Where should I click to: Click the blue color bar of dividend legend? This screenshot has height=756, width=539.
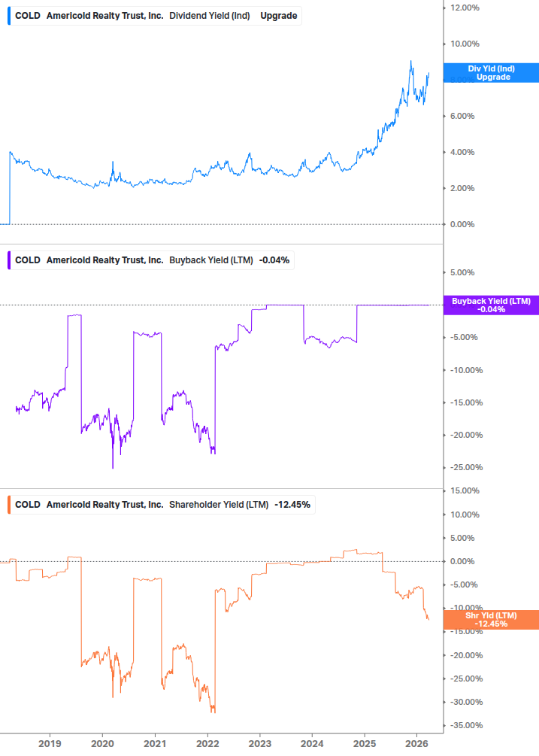(x=9, y=16)
